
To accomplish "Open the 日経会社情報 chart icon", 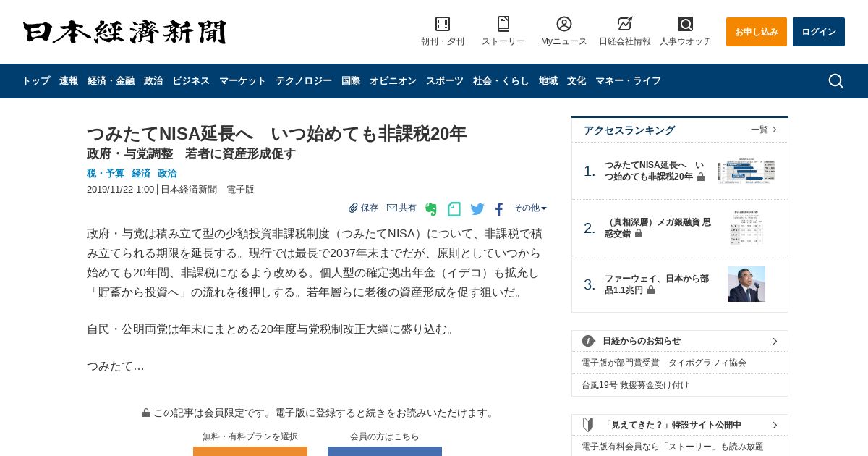I will coord(625,24).
